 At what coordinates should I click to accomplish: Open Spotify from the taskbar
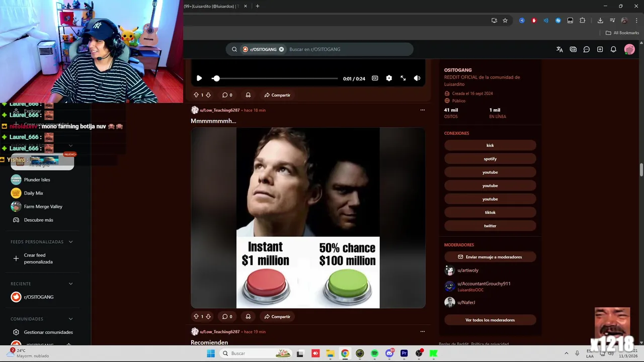coord(374,353)
